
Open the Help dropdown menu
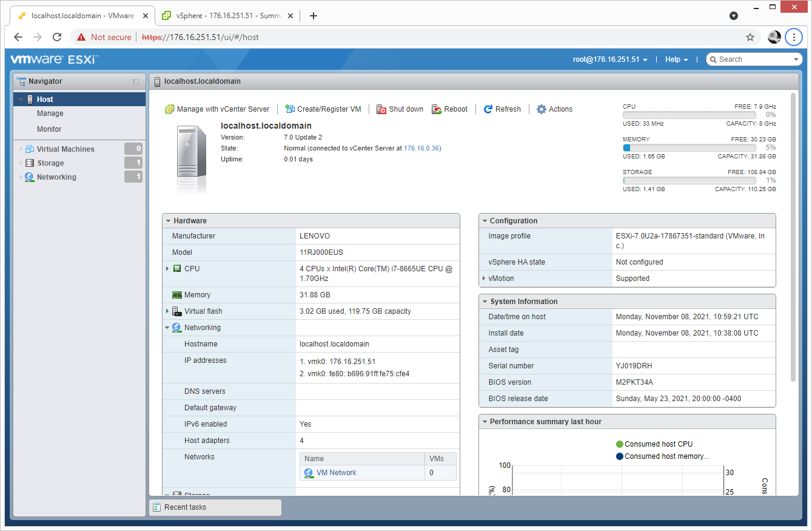tap(676, 59)
